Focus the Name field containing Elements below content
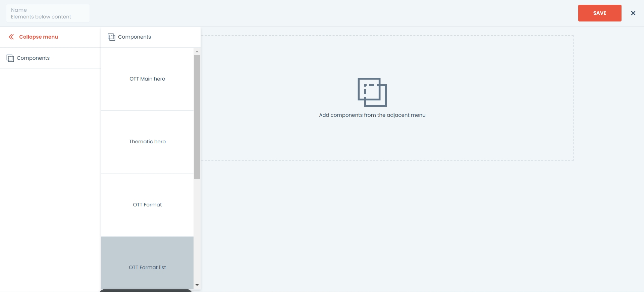This screenshot has width=644, height=292. point(48,13)
